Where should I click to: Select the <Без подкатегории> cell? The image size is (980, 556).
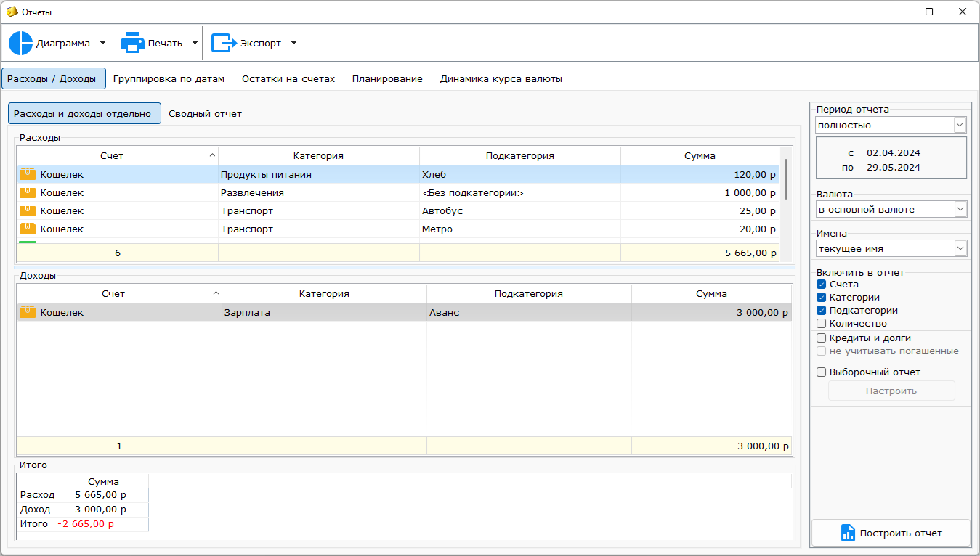pyautogui.click(x=520, y=192)
